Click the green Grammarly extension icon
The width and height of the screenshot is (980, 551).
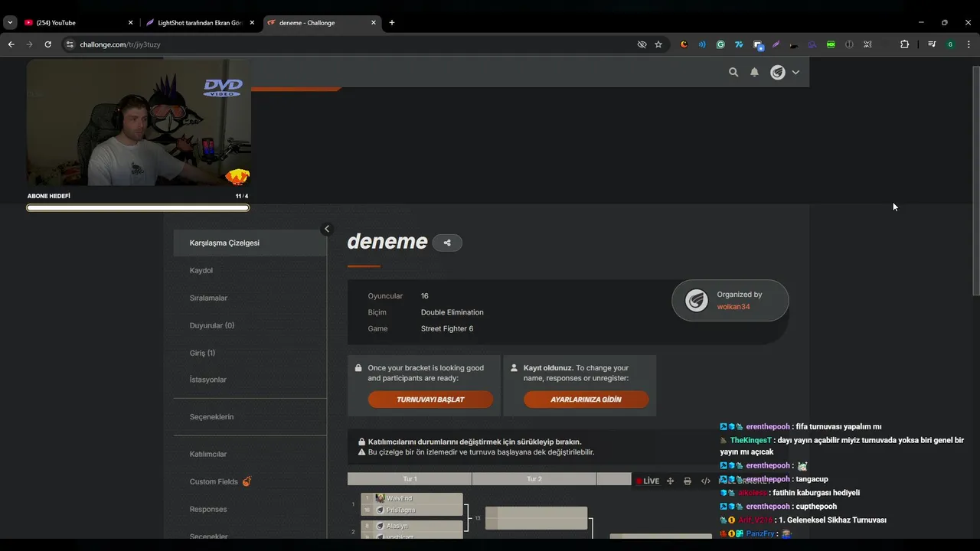point(720,44)
